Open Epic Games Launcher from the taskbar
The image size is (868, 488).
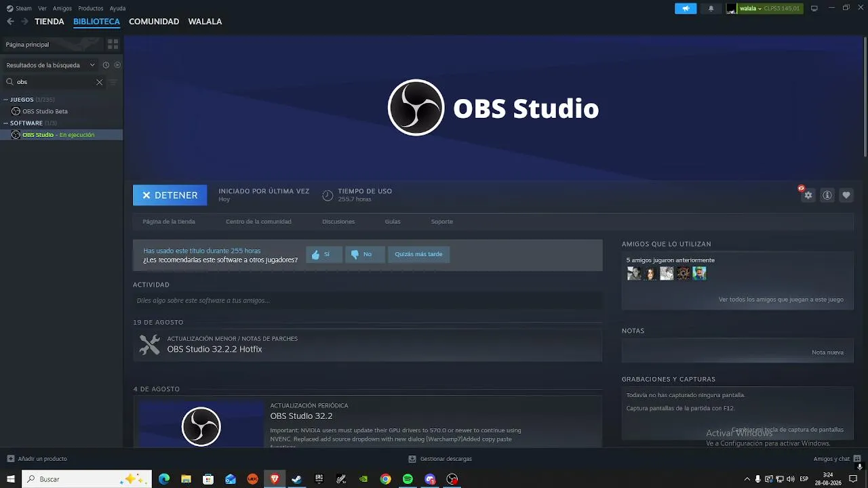(319, 479)
